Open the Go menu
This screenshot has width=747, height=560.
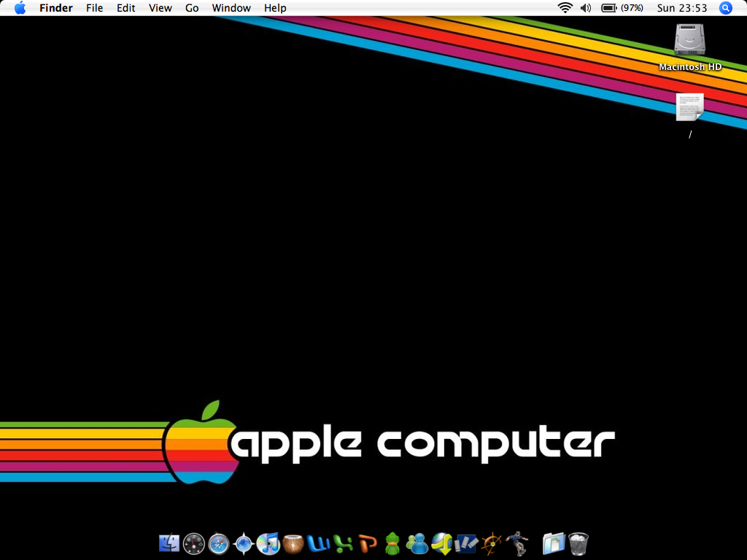click(192, 8)
